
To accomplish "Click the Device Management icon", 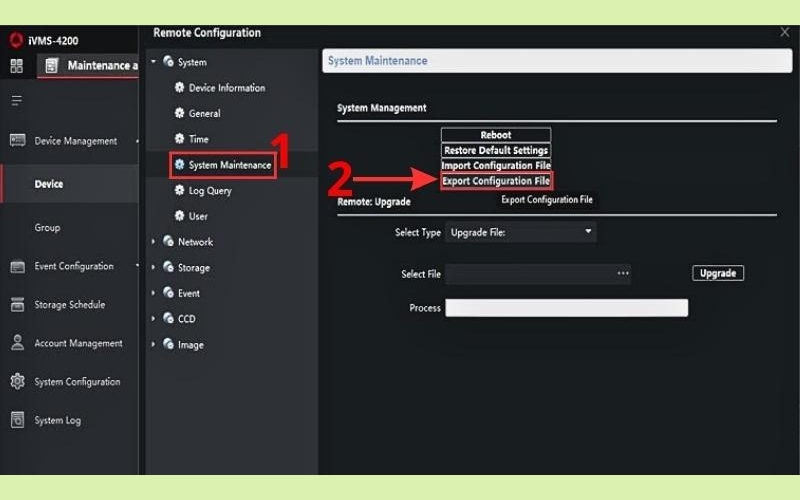I will (x=17, y=141).
